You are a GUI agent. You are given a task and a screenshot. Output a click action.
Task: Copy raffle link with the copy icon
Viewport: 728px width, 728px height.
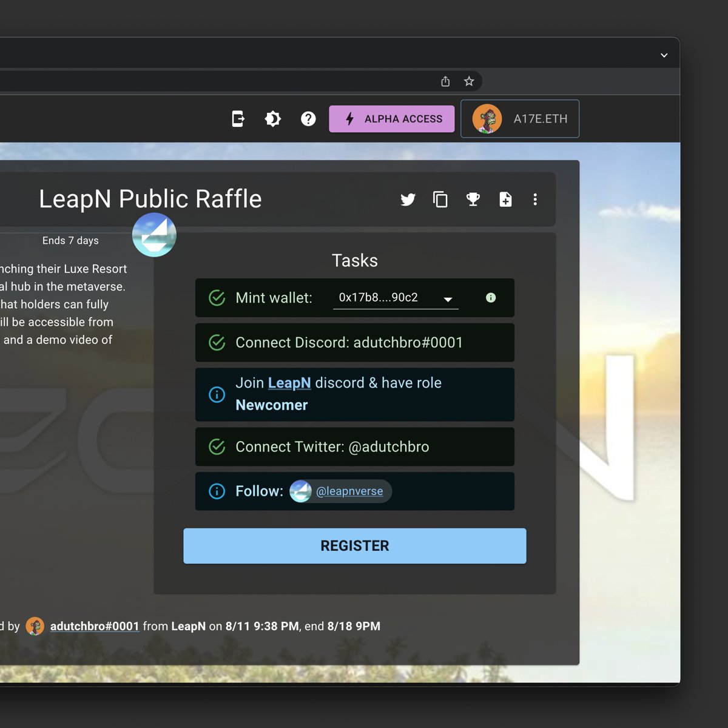tap(440, 199)
